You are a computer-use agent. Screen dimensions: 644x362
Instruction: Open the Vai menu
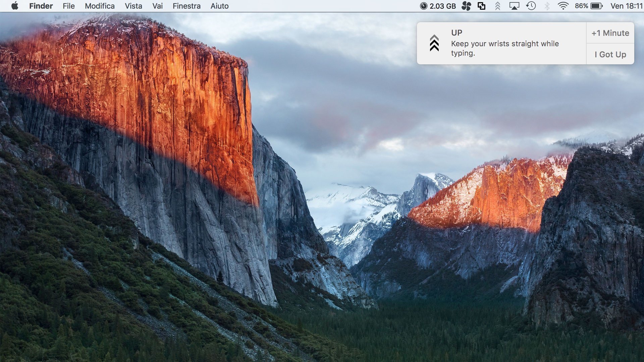pyautogui.click(x=157, y=6)
